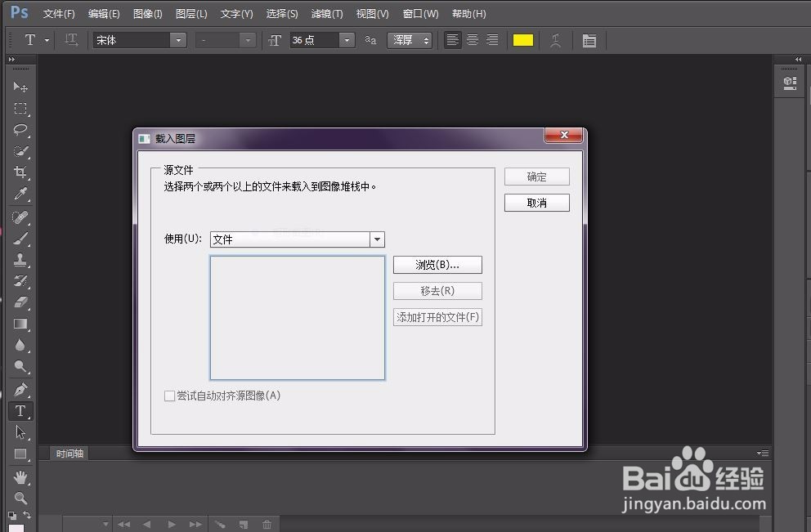This screenshot has width=811, height=532.
Task: Click the 确定 button
Action: coord(536,176)
